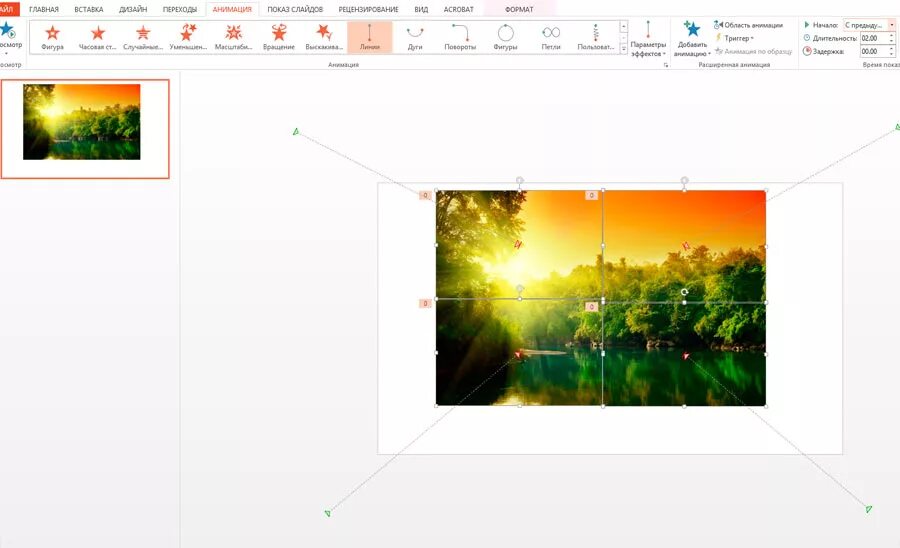Select the Масштабирование animation
900x548 pixels.
(x=234, y=37)
